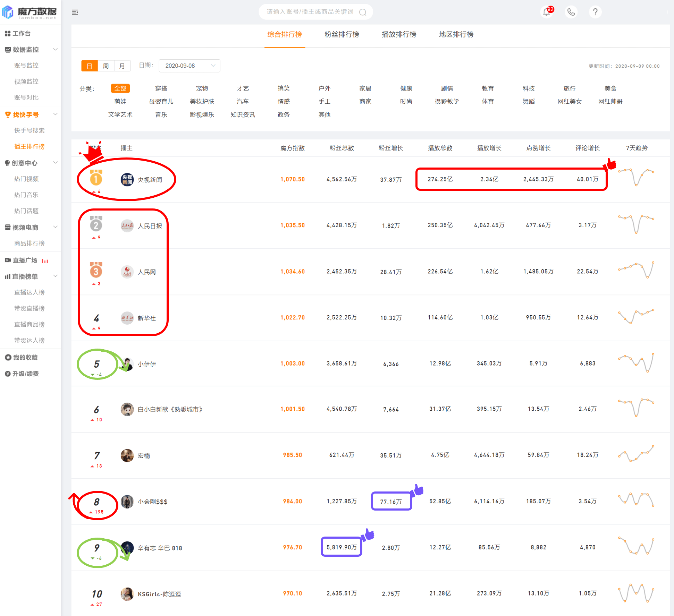Focus the keyword search input field

[310, 12]
